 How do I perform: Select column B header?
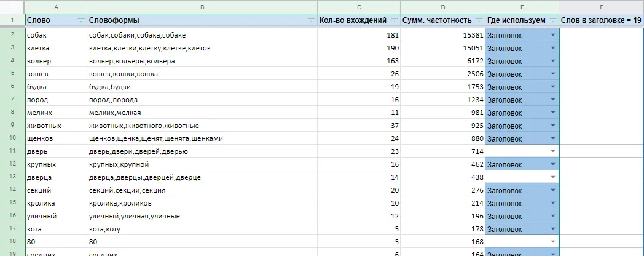point(202,7)
